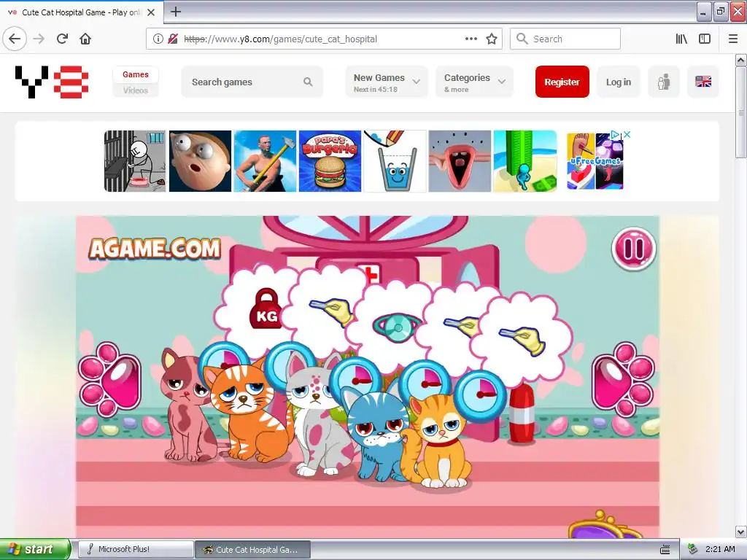This screenshot has height=560, width=747.
Task: Open the green tower runner thumbnail
Action: point(525,161)
